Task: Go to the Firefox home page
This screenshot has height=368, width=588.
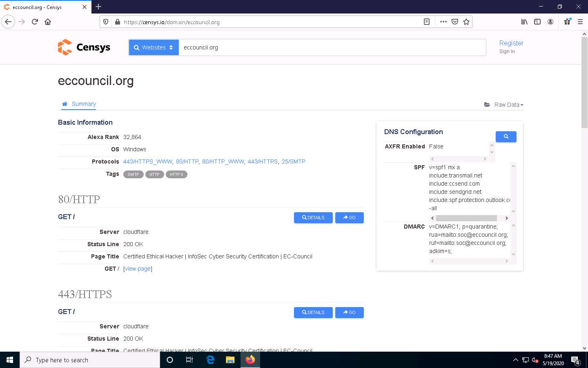Action: [x=48, y=22]
